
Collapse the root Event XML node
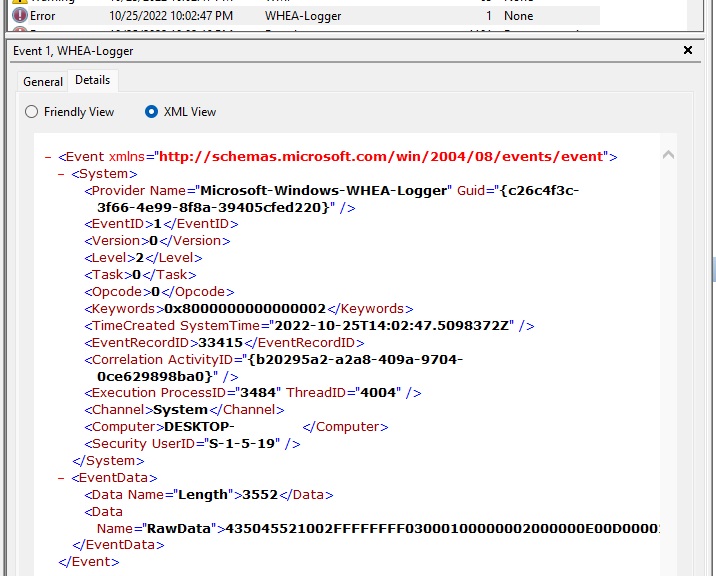[x=48, y=157]
